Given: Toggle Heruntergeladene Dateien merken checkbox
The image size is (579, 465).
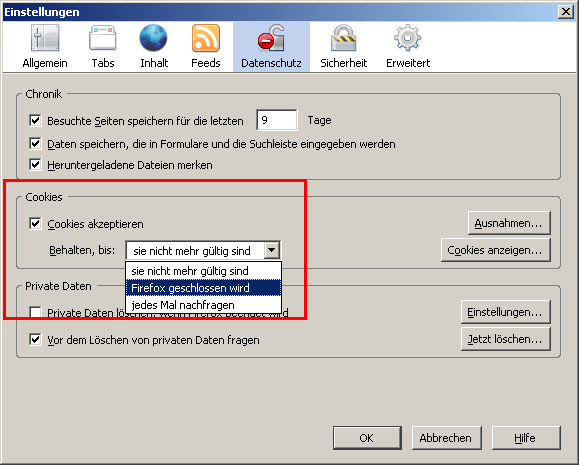Looking at the screenshot, I should pos(35,164).
